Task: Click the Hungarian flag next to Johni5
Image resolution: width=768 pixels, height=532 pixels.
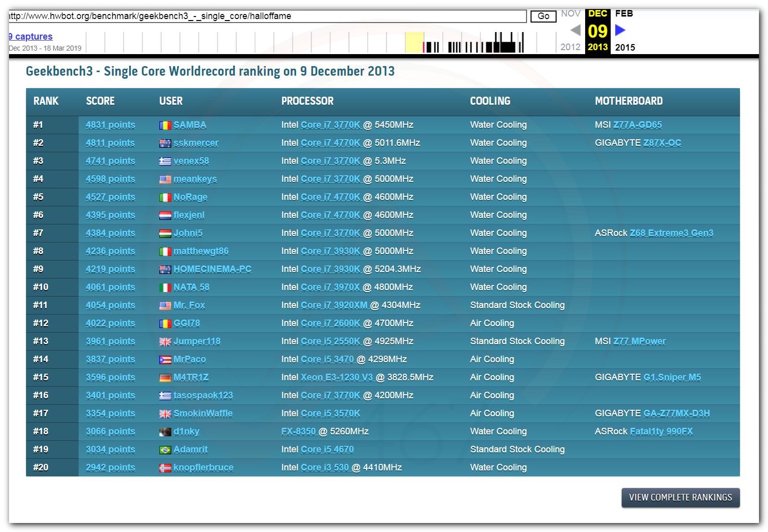Action: pos(165,233)
